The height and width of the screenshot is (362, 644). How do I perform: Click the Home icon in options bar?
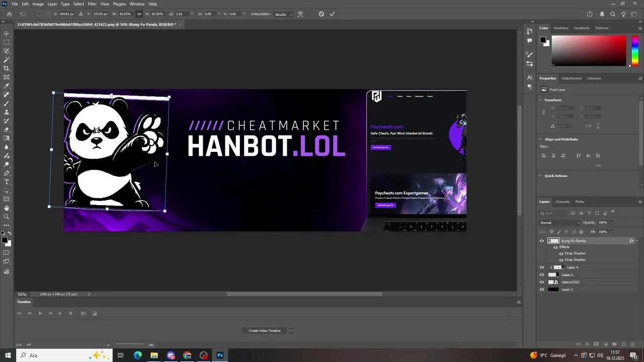(x=9, y=14)
